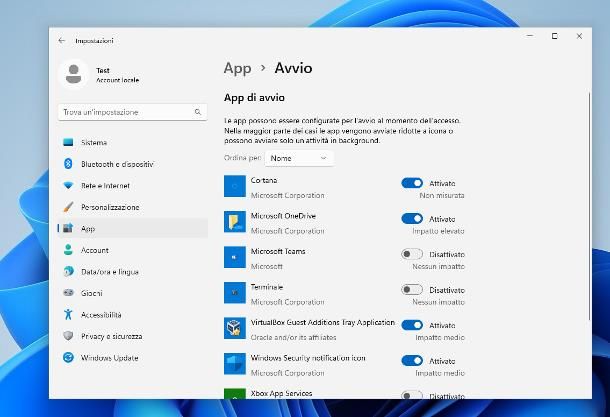Open the Ordina per Nome dropdown

(x=299, y=158)
